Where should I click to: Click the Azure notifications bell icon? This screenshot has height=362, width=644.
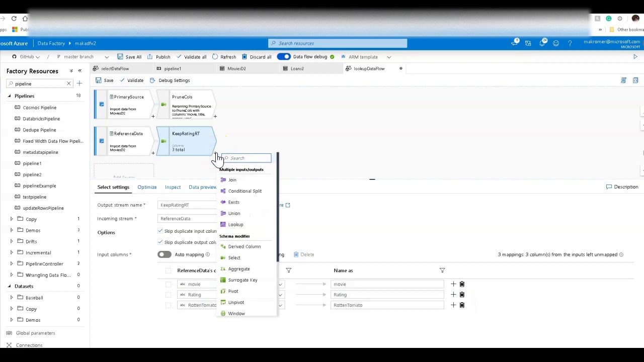click(542, 43)
